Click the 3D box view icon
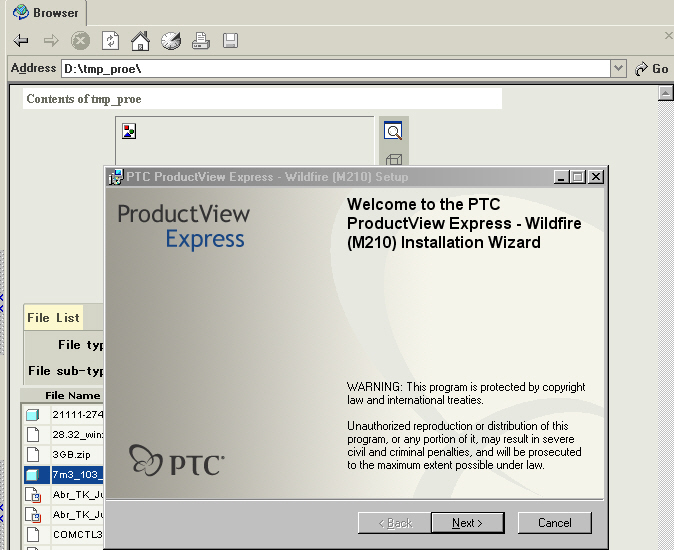 pyautogui.click(x=393, y=159)
